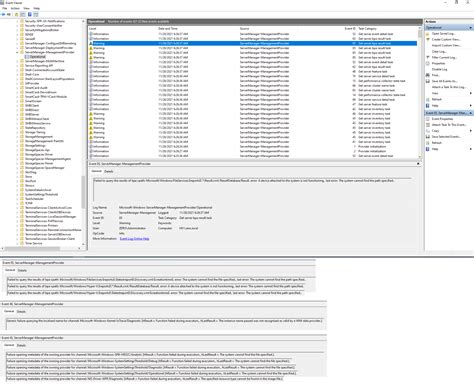Image resolution: width=474 pixels, height=384 pixels.
Task: Select the StorageSpaces-SpaceManager tree item
Action: [x=45, y=168]
